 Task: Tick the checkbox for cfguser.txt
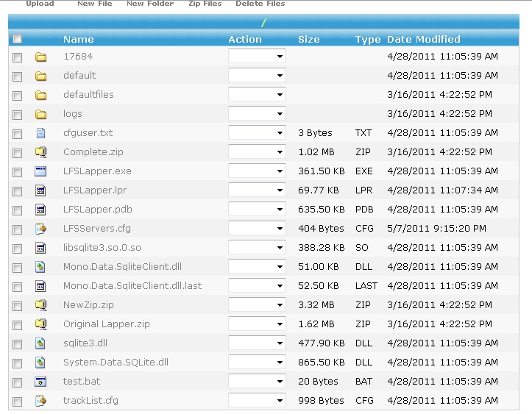tap(18, 134)
